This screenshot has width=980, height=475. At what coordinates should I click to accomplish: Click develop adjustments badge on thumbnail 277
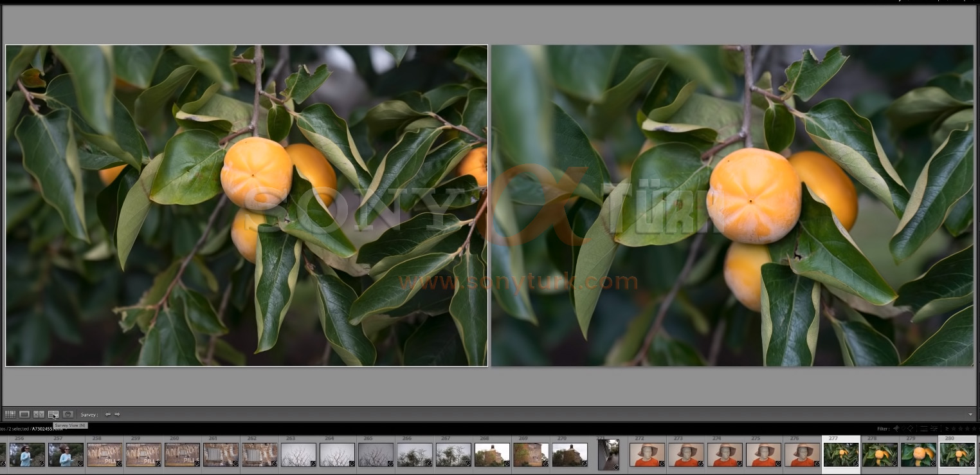pyautogui.click(x=855, y=463)
